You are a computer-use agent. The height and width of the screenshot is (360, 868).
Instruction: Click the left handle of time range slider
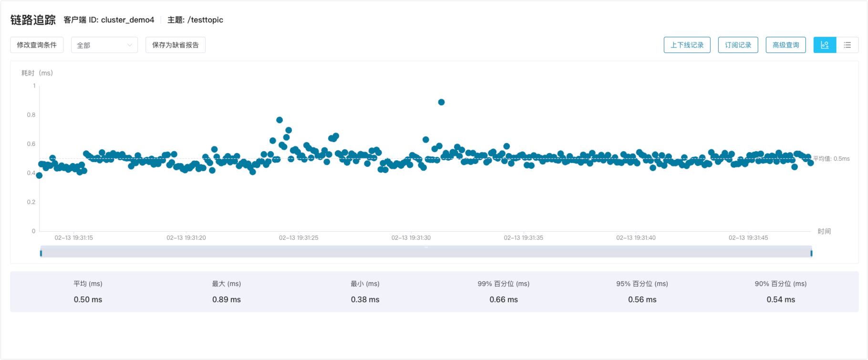pos(41,253)
